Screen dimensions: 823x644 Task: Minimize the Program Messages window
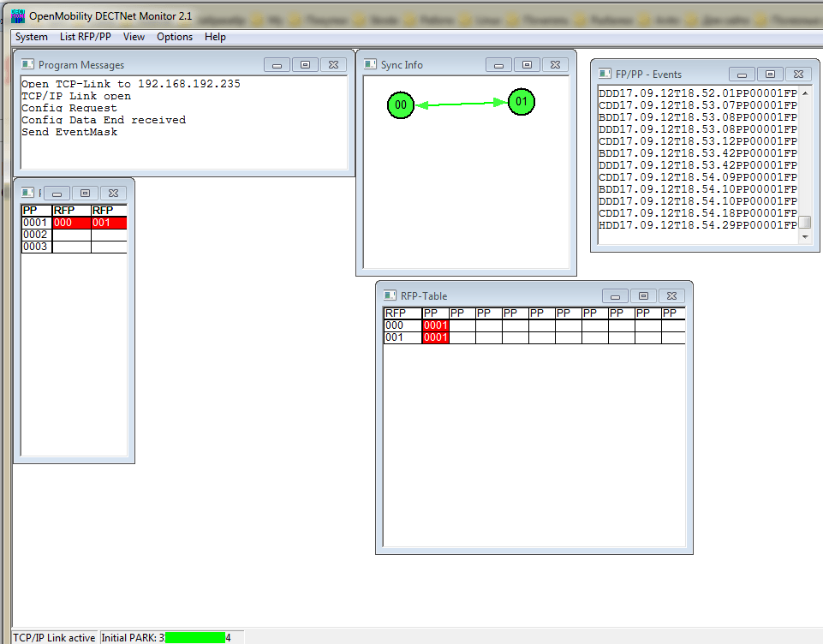[277, 65]
